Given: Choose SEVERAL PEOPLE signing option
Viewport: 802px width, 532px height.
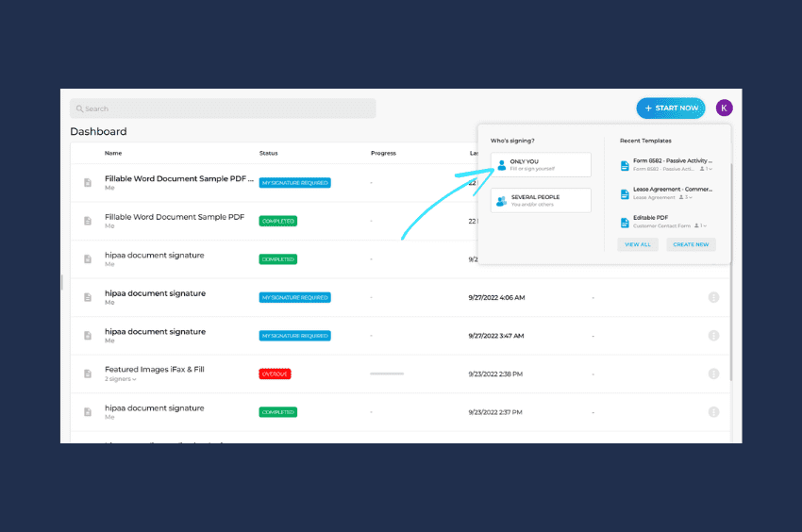Looking at the screenshot, I should tap(541, 200).
